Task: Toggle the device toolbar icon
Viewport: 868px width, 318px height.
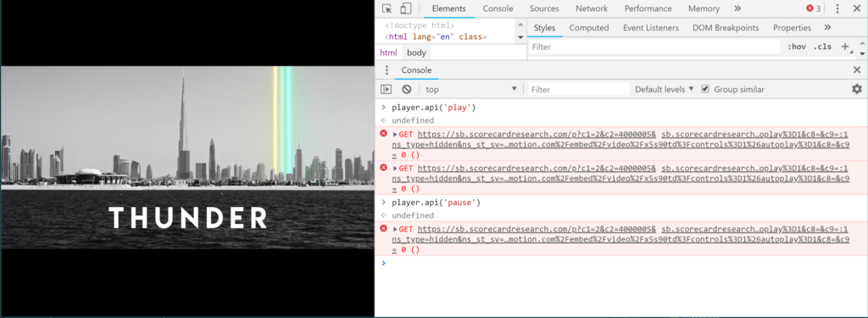Action: pos(406,8)
